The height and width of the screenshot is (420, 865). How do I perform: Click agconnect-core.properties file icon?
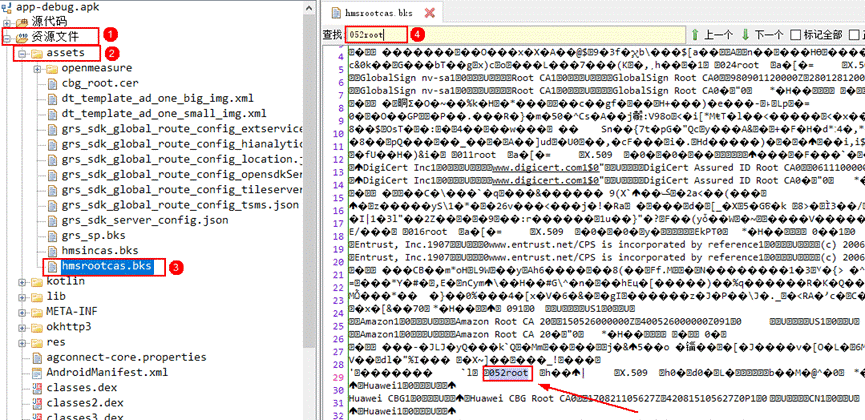(x=37, y=357)
